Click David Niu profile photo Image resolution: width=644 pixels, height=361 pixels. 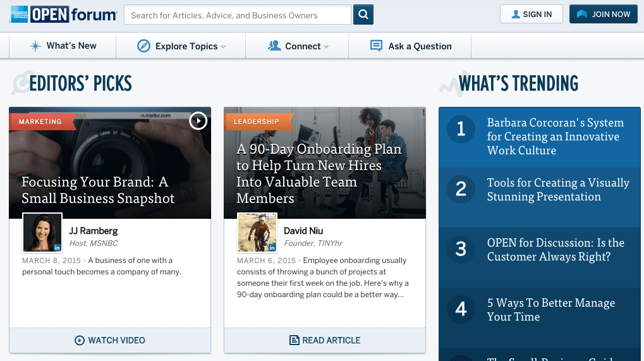pos(257,233)
